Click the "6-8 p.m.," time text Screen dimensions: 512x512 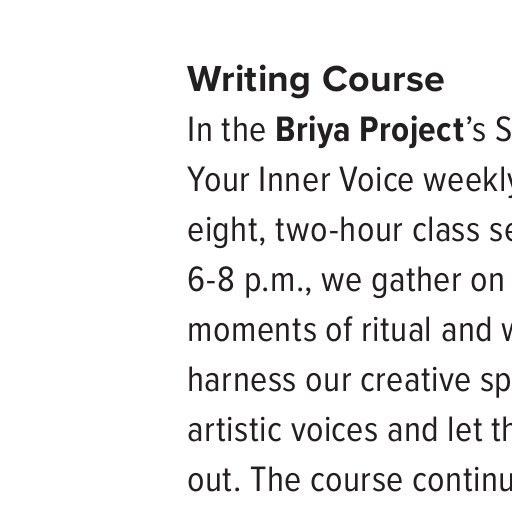click(x=250, y=282)
